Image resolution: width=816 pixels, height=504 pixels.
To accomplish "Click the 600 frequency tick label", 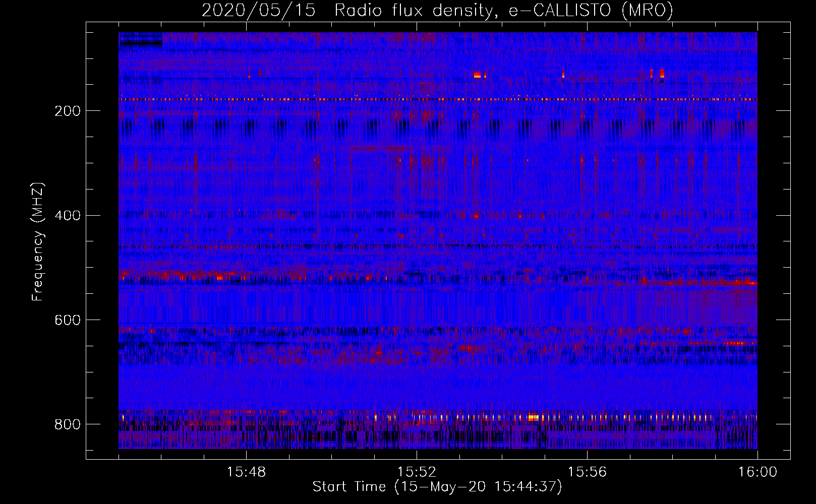I will pos(68,320).
